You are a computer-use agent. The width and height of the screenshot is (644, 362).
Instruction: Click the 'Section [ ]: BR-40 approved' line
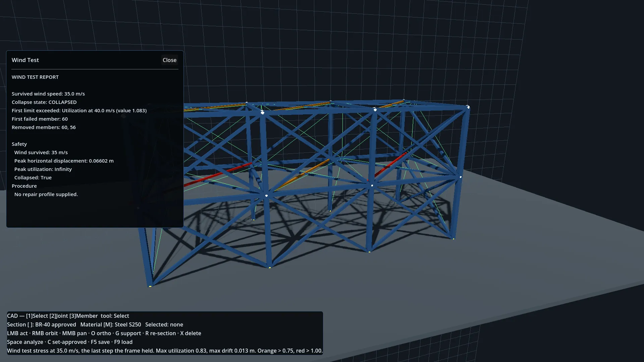click(x=95, y=324)
